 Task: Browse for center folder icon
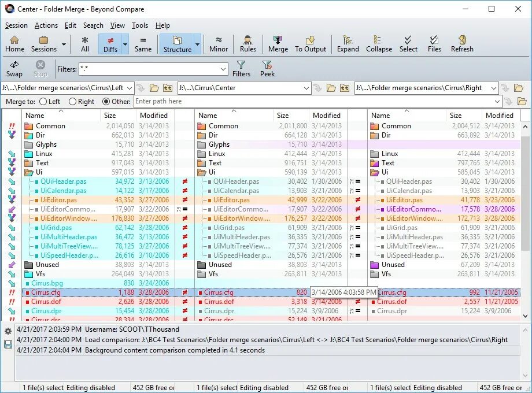[331, 88]
